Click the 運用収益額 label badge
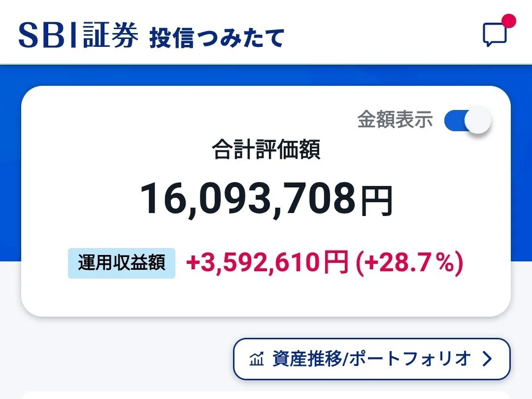Image resolution: width=532 pixels, height=399 pixels. pyautogui.click(x=122, y=263)
